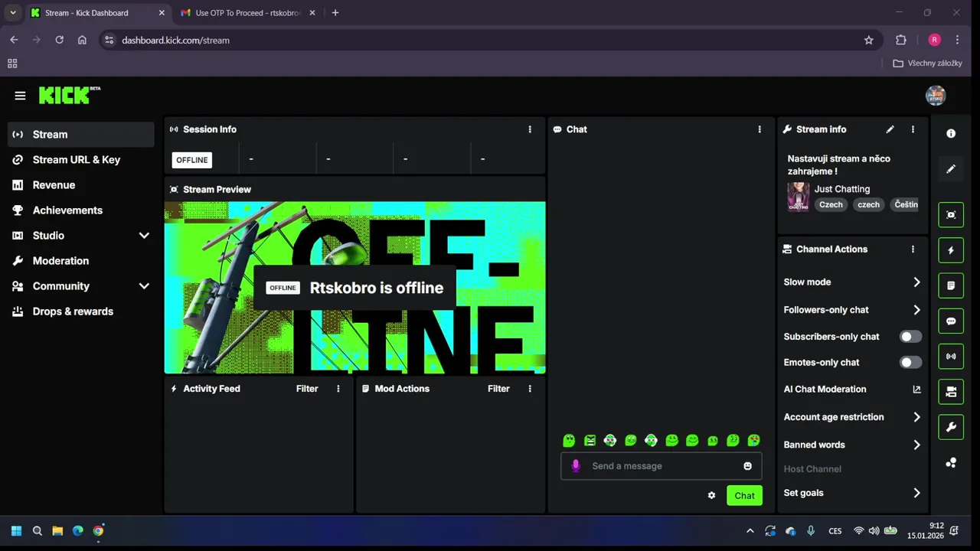980x551 pixels.
Task: Open the emoji picker in chat input
Action: [x=747, y=466]
